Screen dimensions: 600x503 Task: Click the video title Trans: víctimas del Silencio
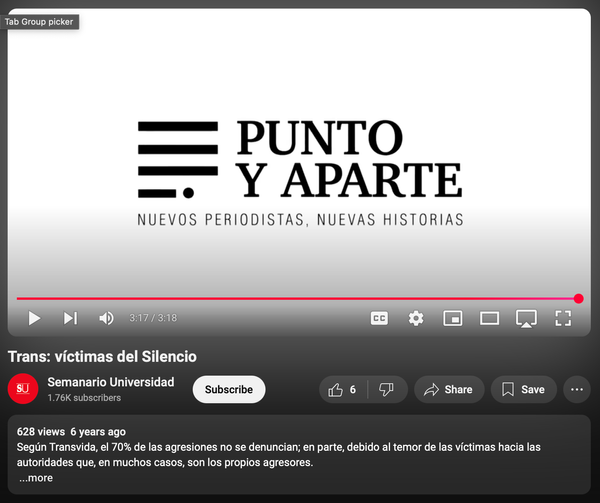(x=102, y=356)
